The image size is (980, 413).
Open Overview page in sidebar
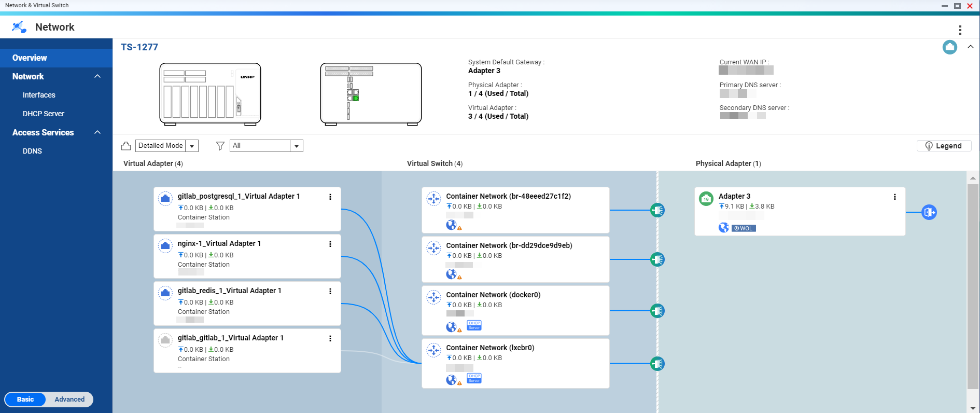coord(56,58)
